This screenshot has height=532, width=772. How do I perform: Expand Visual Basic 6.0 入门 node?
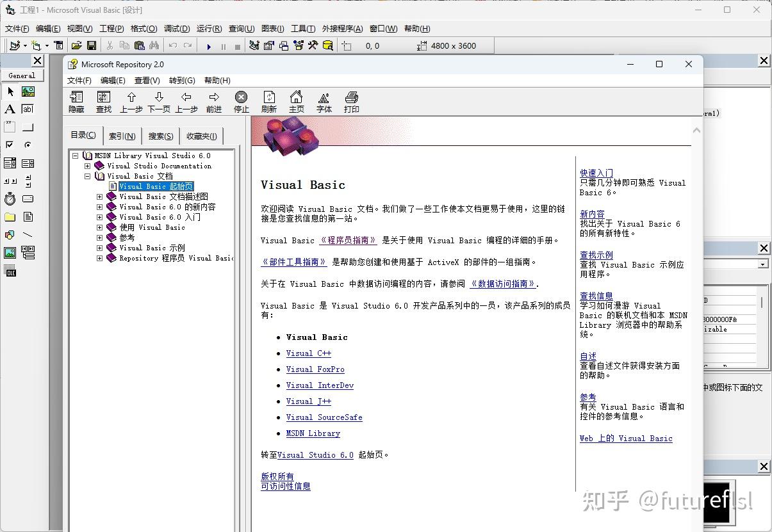(x=99, y=217)
